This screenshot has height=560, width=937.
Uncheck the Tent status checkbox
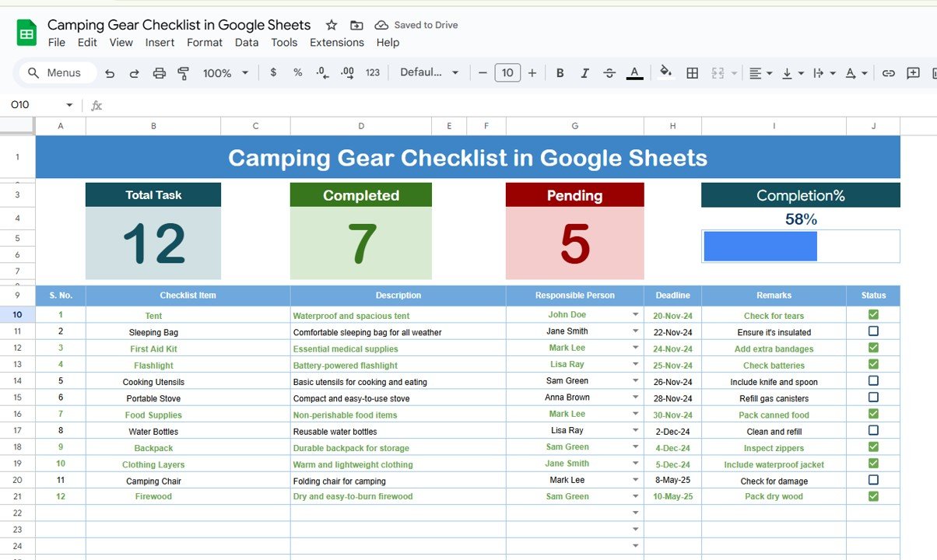click(873, 315)
